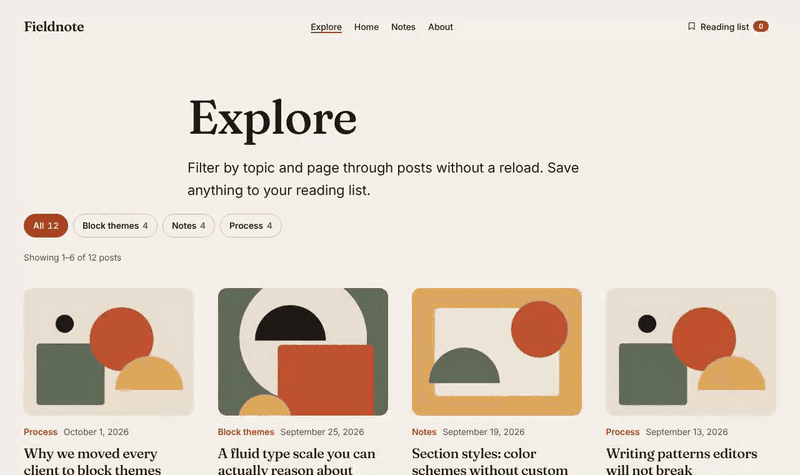Click Notes category on September 19 post
Viewport: 800px width, 475px height.
tap(424, 432)
